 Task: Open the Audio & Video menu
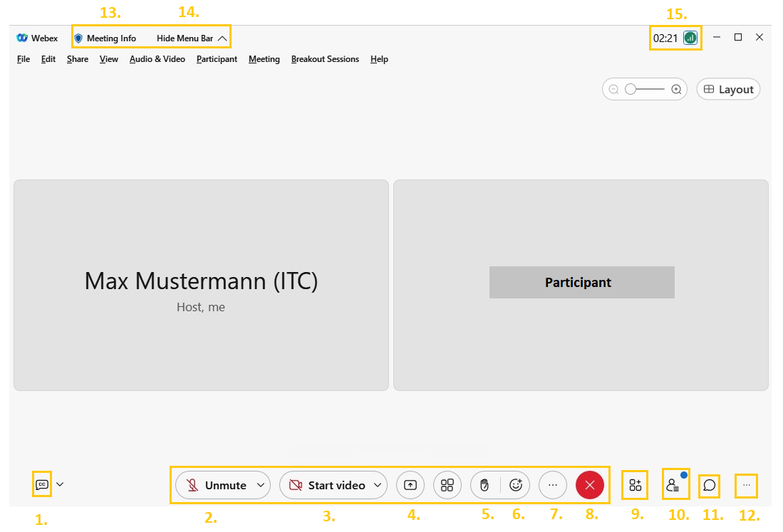point(157,59)
